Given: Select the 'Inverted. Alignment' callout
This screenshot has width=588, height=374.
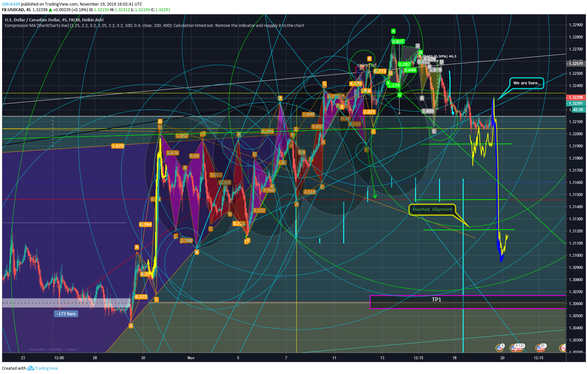Looking at the screenshot, I should tap(432, 209).
